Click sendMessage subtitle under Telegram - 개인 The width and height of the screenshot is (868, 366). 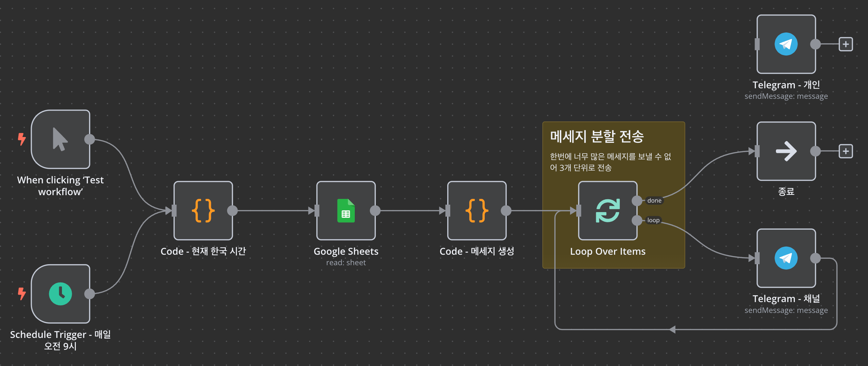[786, 96]
